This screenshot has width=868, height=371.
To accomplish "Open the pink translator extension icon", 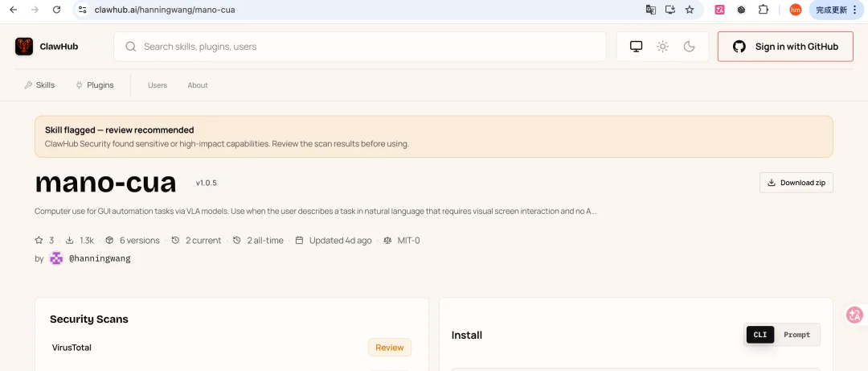I will [719, 10].
